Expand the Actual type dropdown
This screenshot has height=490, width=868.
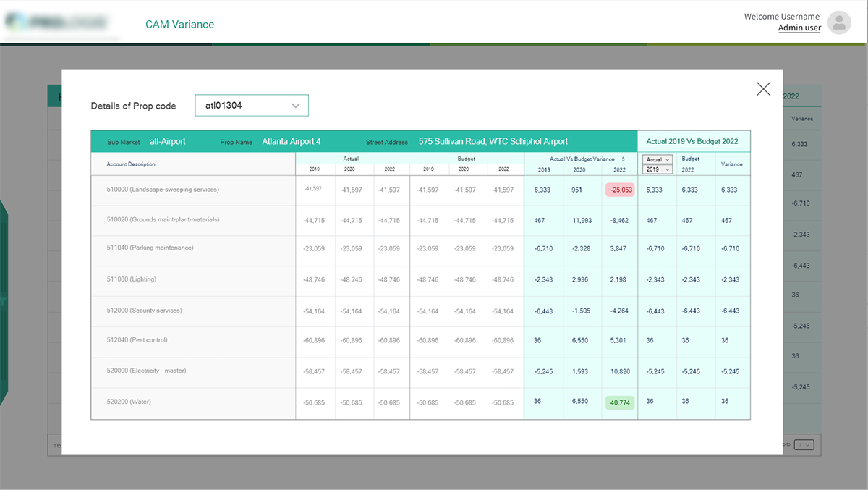[x=658, y=159]
